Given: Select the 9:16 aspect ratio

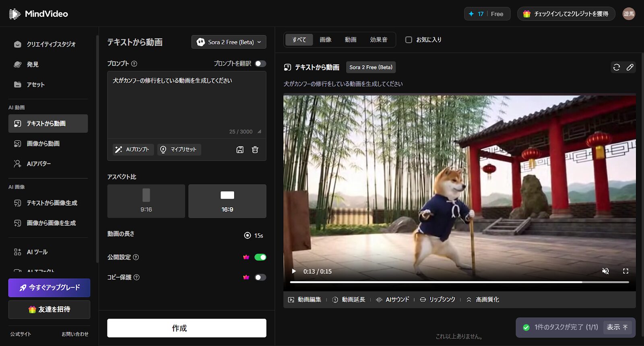Looking at the screenshot, I should click(146, 201).
